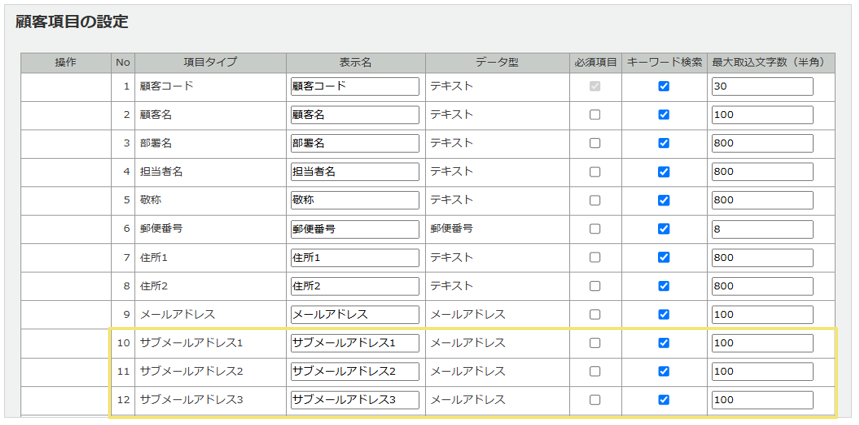859x425 pixels.
Task: Click the 表示名 column header
Action: [355, 62]
